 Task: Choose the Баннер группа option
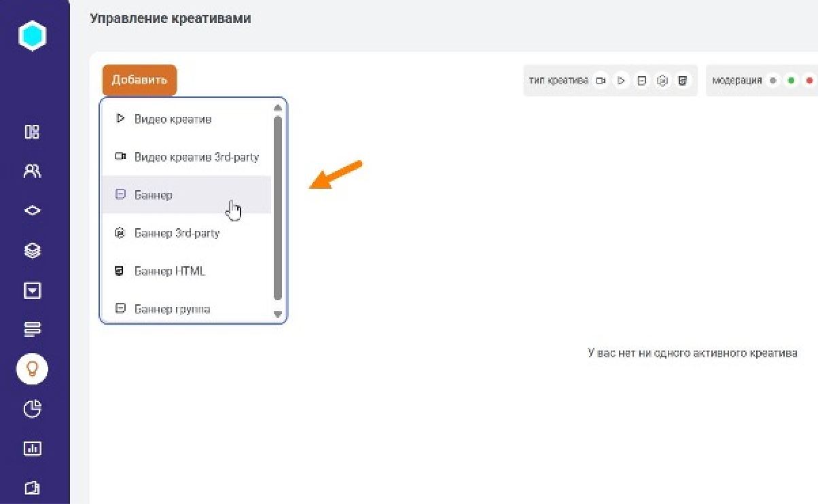click(172, 309)
